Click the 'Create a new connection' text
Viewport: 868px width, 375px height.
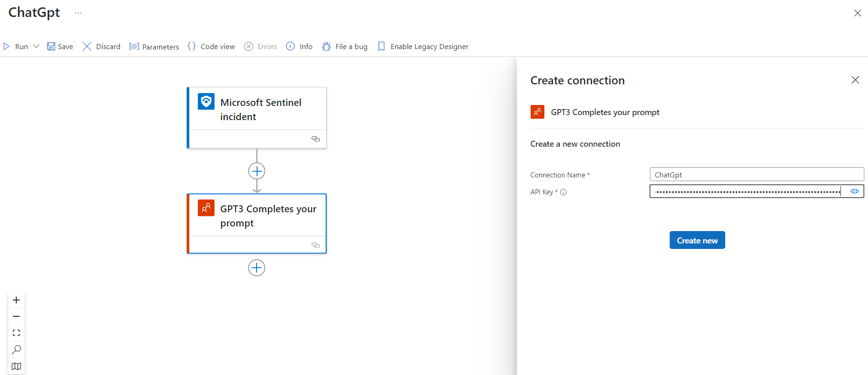click(x=575, y=144)
